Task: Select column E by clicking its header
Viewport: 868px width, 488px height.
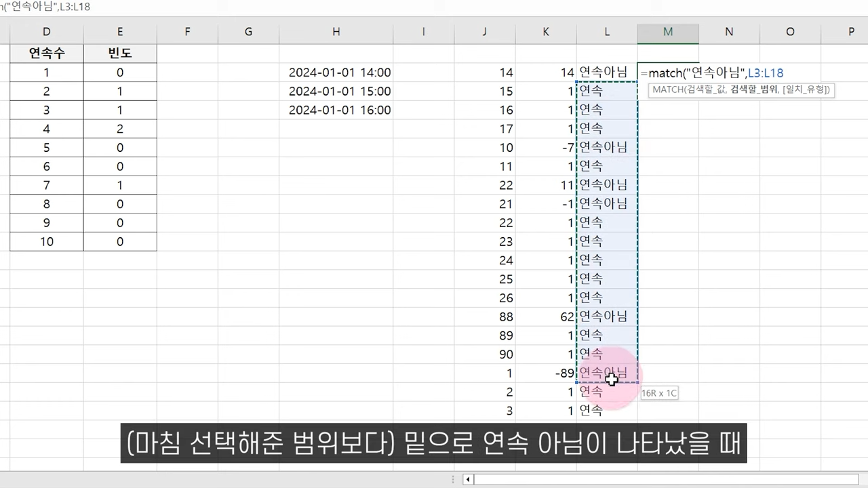Action: coord(119,31)
